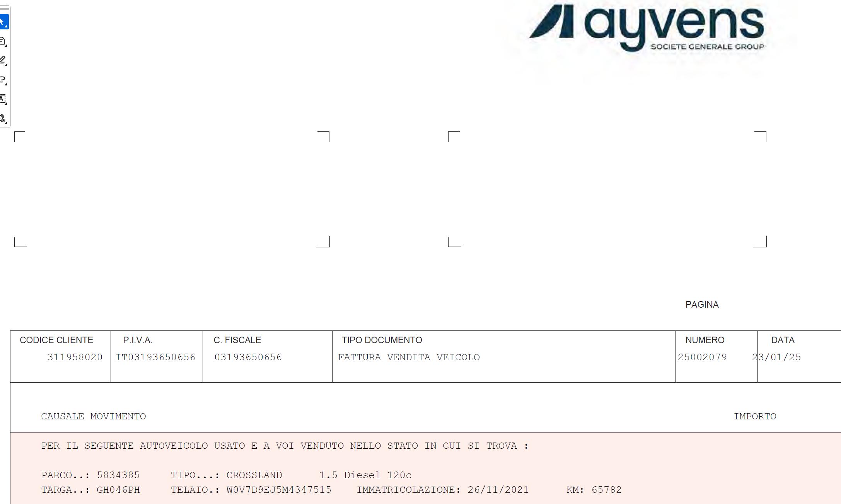Activate the highlighter pen tool
Screen dimensions: 841x504
pyautogui.click(x=3, y=60)
